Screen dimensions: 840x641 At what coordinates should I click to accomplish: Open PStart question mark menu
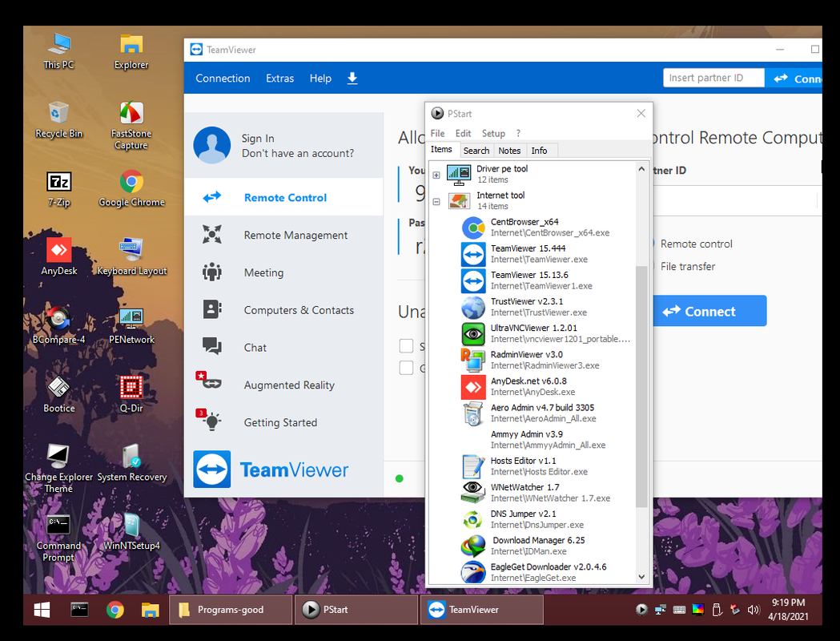pyautogui.click(x=518, y=134)
